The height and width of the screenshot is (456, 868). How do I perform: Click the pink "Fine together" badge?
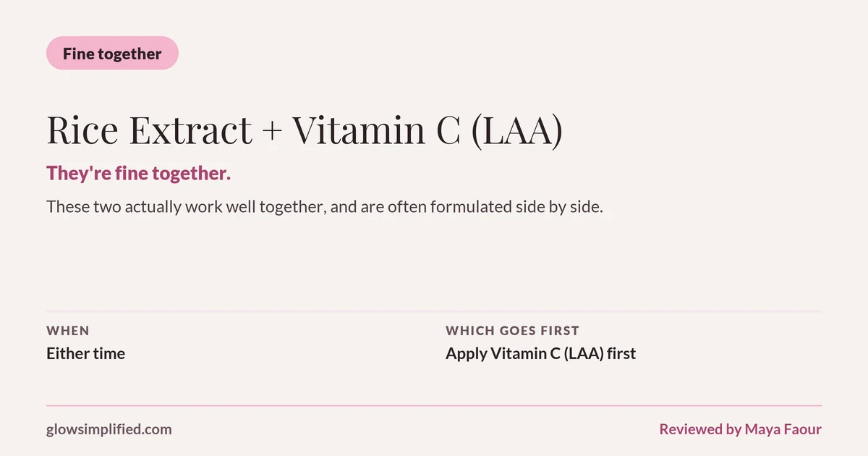[112, 53]
